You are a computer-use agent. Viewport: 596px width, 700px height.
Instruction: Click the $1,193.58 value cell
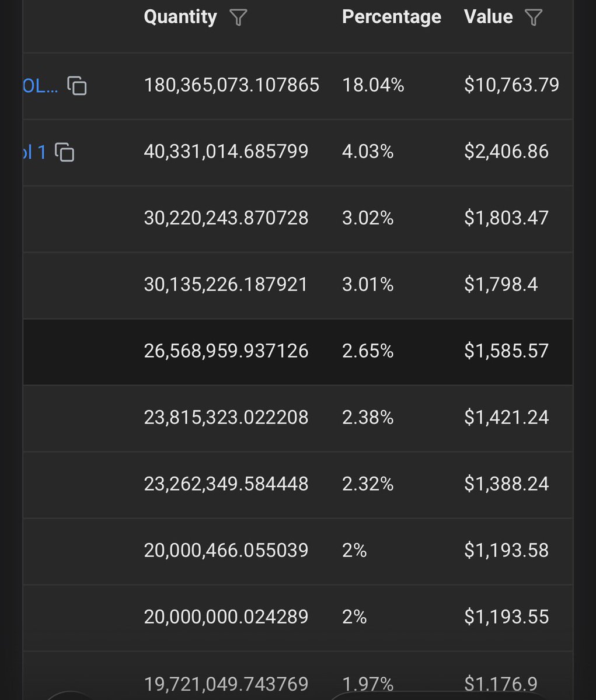506,551
